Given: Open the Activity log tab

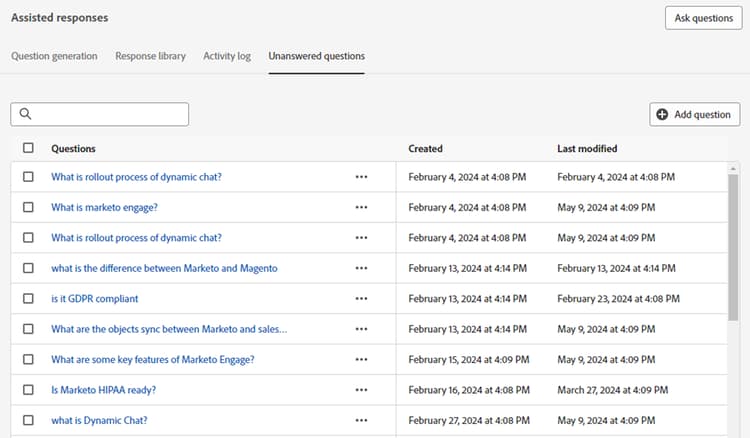Looking at the screenshot, I should 227,56.
